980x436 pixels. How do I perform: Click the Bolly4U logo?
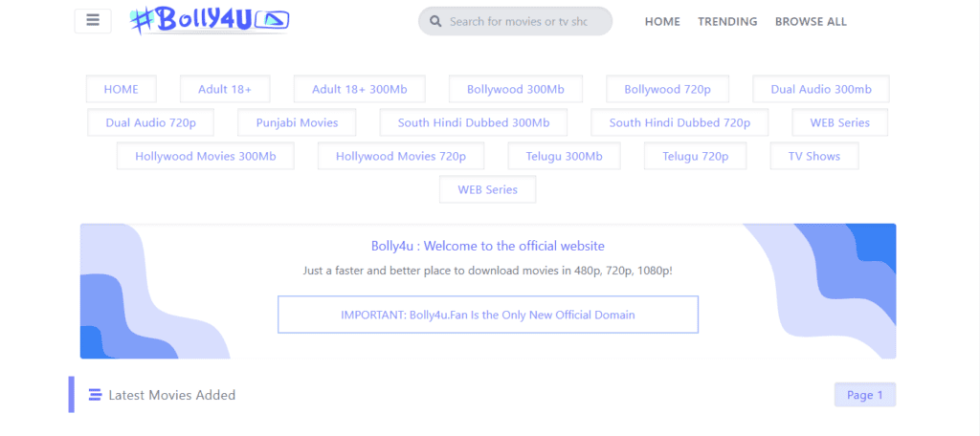[210, 21]
